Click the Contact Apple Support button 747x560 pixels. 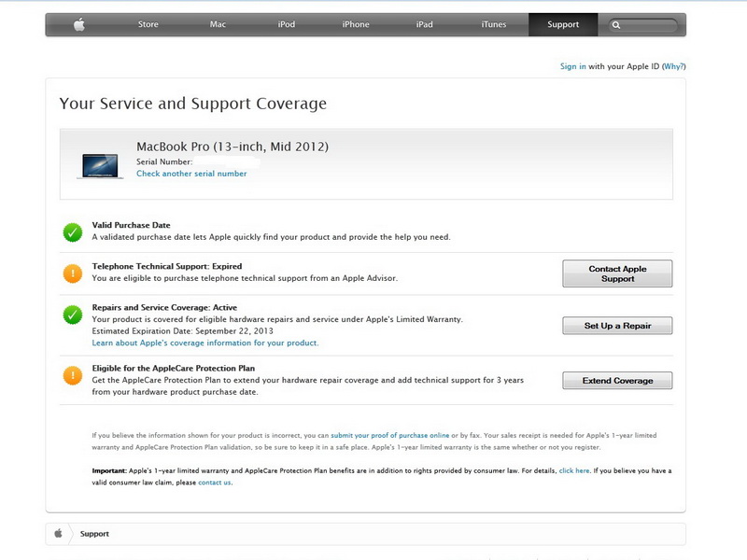pyautogui.click(x=617, y=273)
